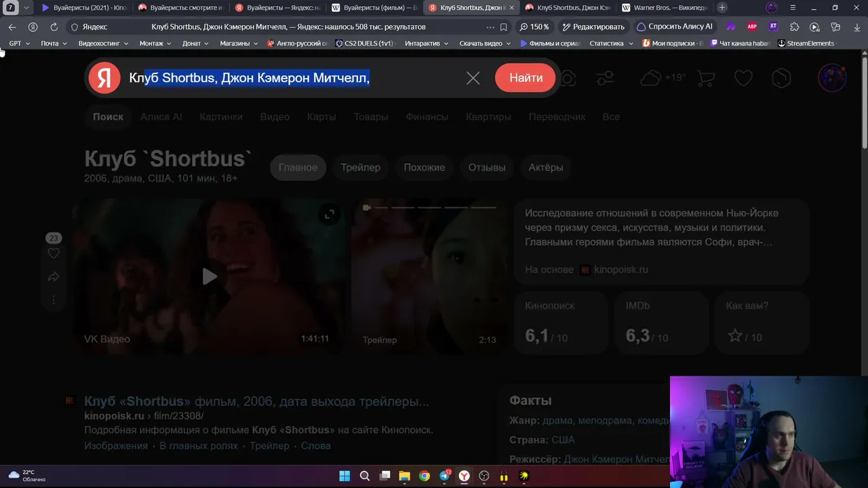Play the VK Видео film video

tap(210, 276)
